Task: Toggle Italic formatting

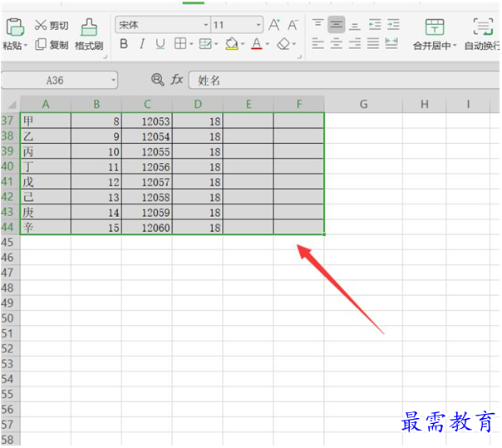Action: tap(142, 44)
